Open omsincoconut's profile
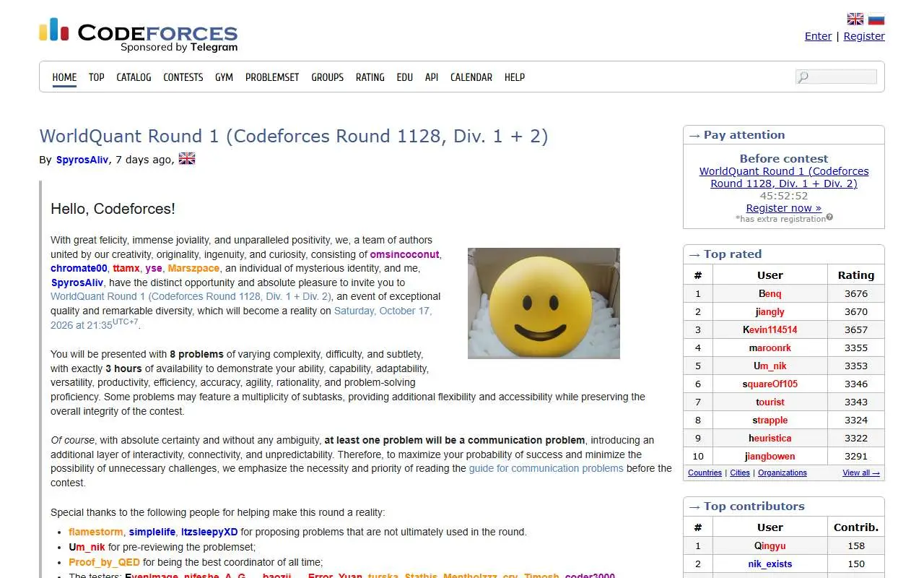The image size is (924, 578). (x=405, y=254)
